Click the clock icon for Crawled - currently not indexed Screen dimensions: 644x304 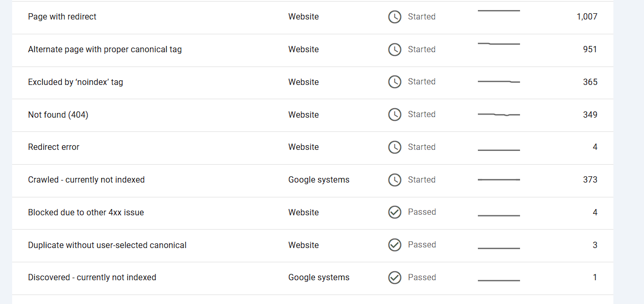coord(395,180)
